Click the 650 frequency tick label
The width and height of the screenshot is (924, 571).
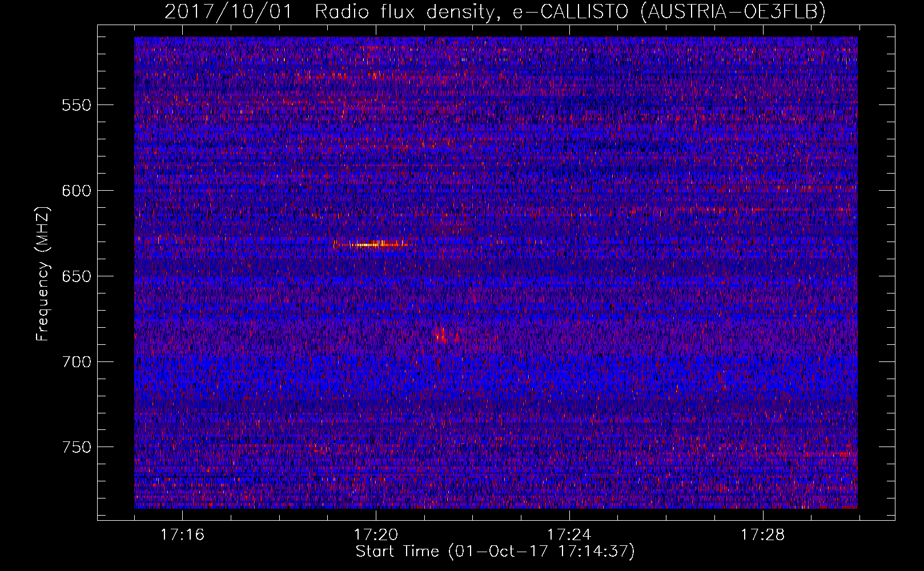point(77,276)
